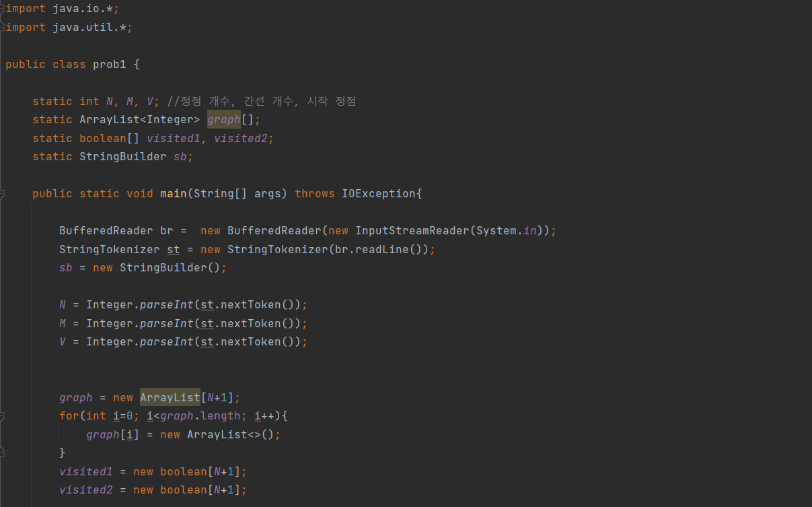Click 'M' at start of 'M = Integer.parseInt' line
Image resolution: width=812 pixels, height=507 pixels.
coord(63,324)
